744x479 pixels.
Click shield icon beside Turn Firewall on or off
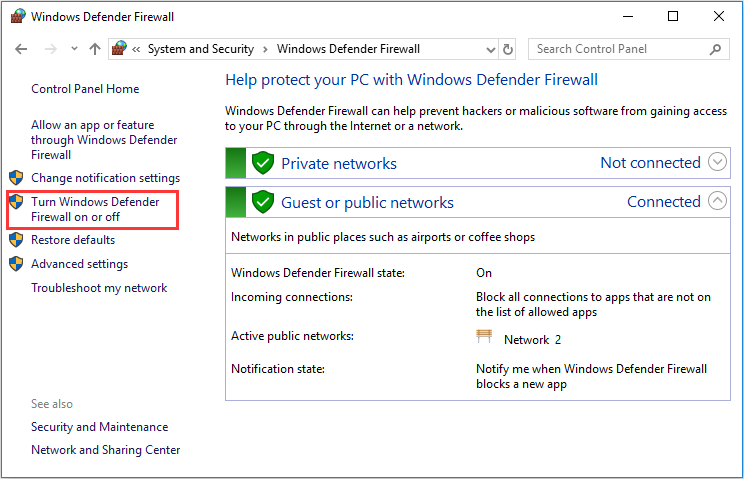tap(16, 202)
